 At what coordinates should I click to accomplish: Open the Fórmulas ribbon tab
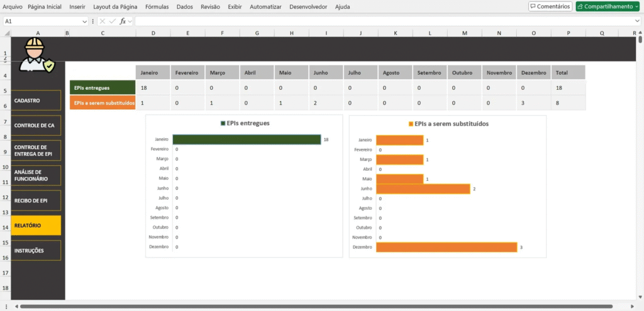(157, 7)
